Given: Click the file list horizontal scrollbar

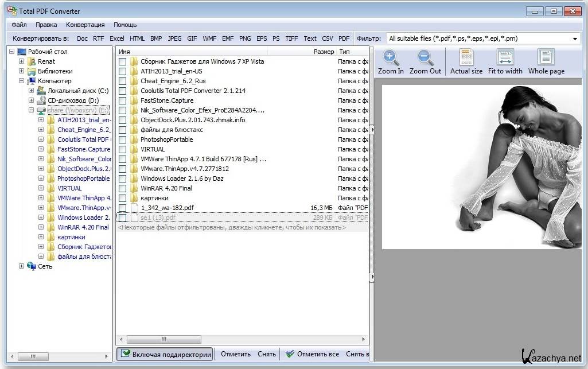Looking at the screenshot, I should [x=165, y=339].
